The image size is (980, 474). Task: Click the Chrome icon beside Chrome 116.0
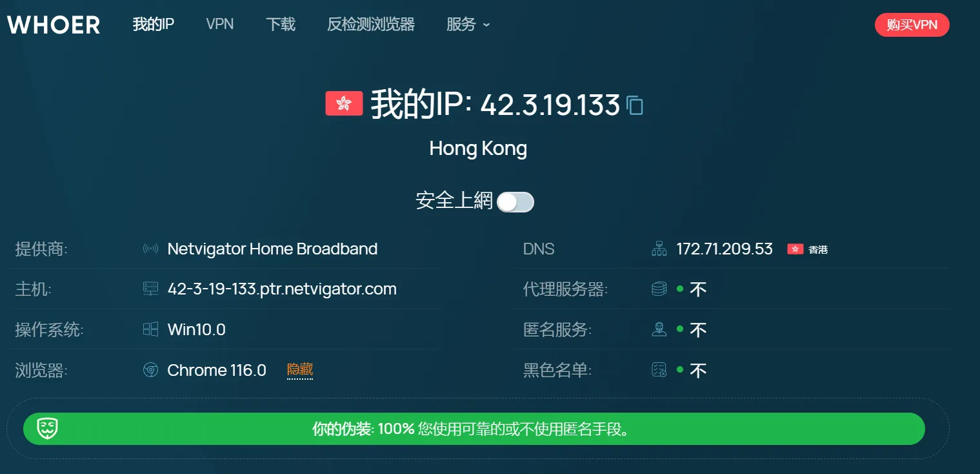pyautogui.click(x=150, y=370)
